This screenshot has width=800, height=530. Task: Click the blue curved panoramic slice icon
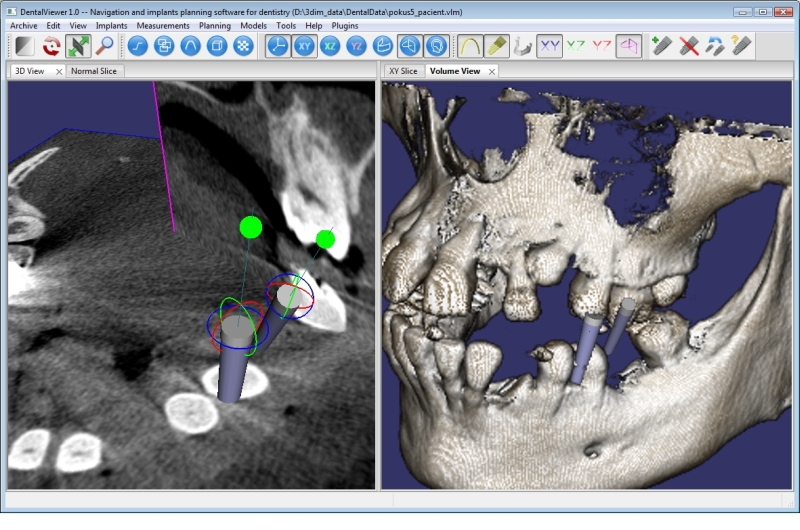(383, 46)
